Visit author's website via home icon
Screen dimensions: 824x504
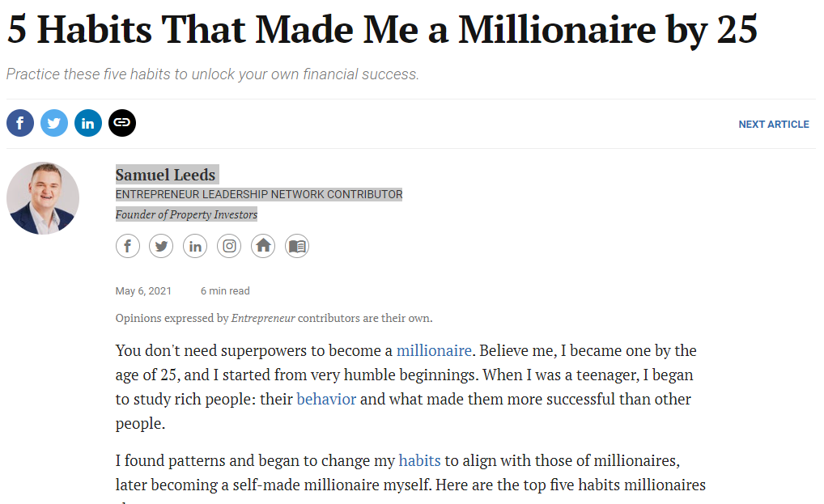tap(263, 246)
